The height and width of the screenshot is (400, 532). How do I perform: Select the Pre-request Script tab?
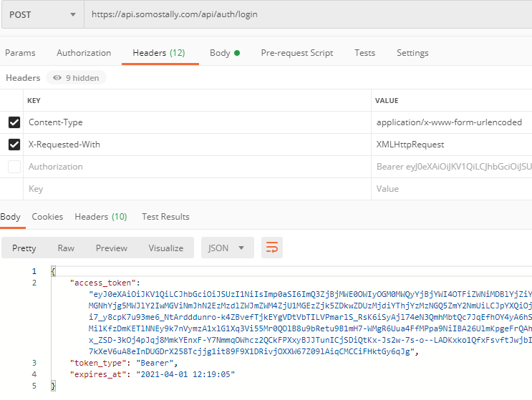[x=296, y=53]
